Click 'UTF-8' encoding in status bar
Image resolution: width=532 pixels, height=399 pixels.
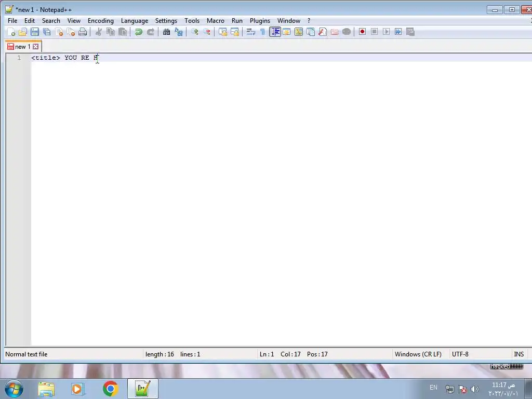coord(460,354)
